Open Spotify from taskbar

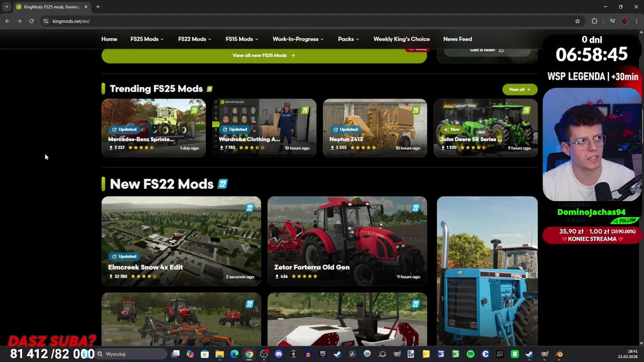[470, 354]
